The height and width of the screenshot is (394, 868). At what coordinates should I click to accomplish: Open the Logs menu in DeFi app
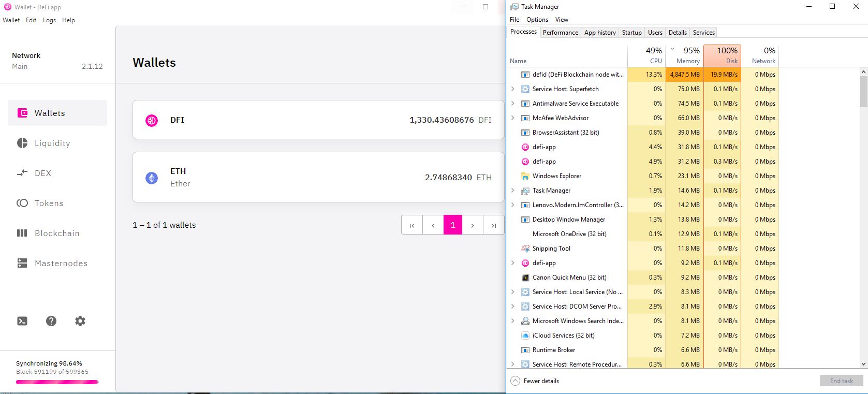click(x=49, y=20)
